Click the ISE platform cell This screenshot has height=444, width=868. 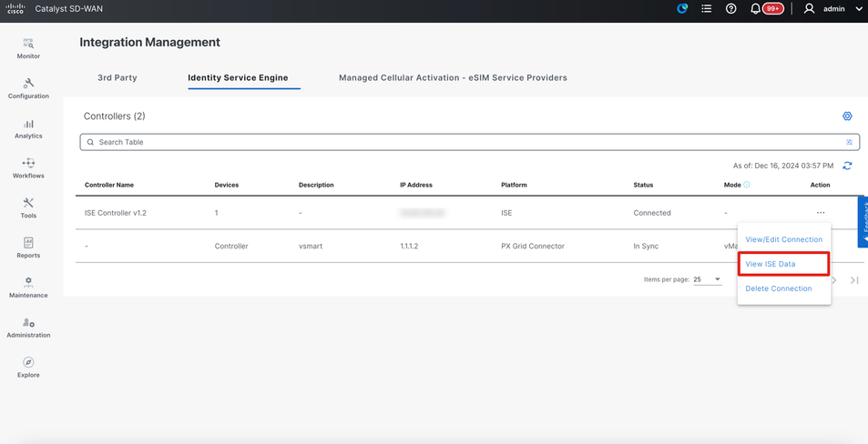tap(506, 213)
